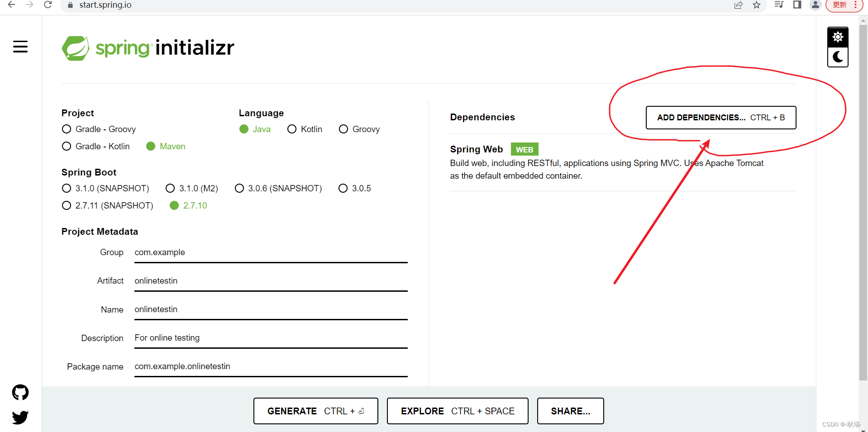
Task: Switch to dark theme moon icon
Action: (x=838, y=57)
